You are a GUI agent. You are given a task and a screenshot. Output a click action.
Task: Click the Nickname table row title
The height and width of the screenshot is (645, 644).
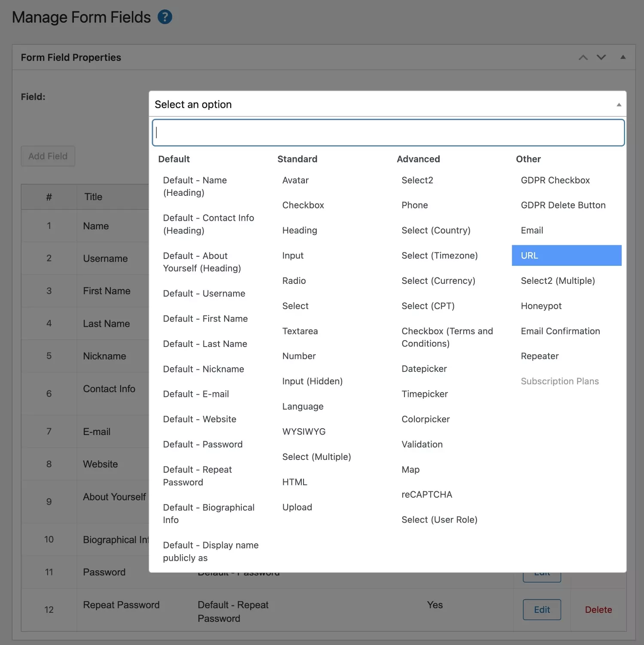pyautogui.click(x=104, y=356)
